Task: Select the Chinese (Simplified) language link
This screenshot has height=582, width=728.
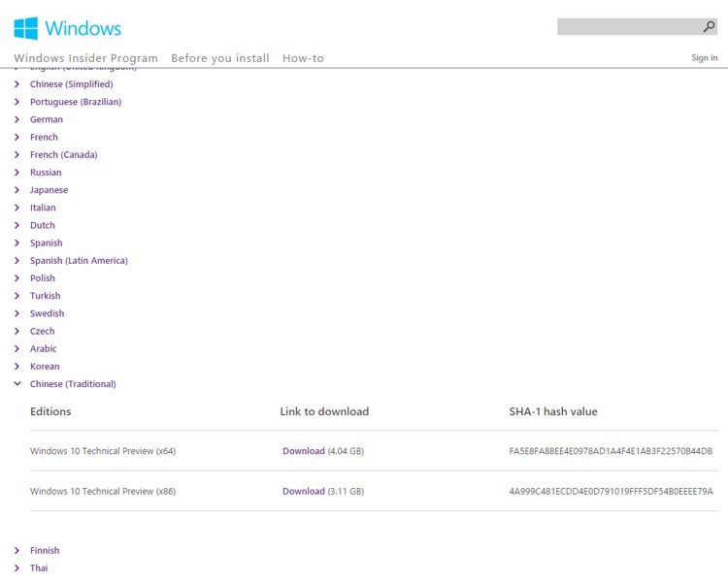Action: pos(72,84)
